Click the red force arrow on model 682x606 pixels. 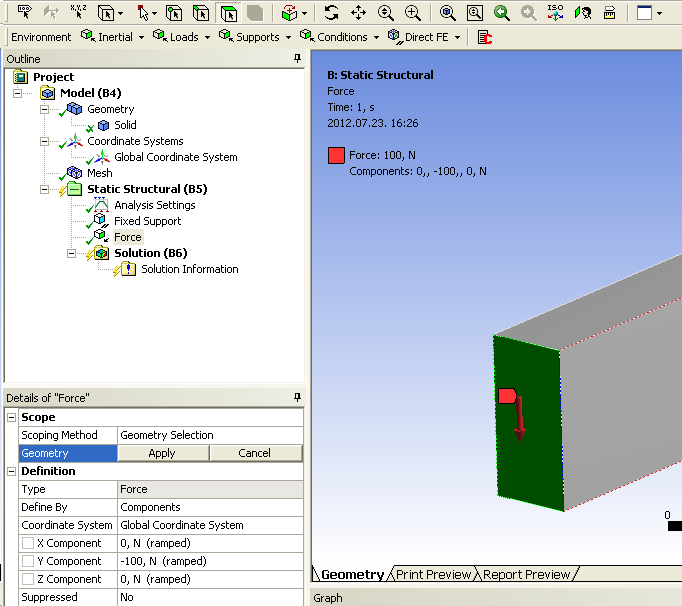(519, 420)
